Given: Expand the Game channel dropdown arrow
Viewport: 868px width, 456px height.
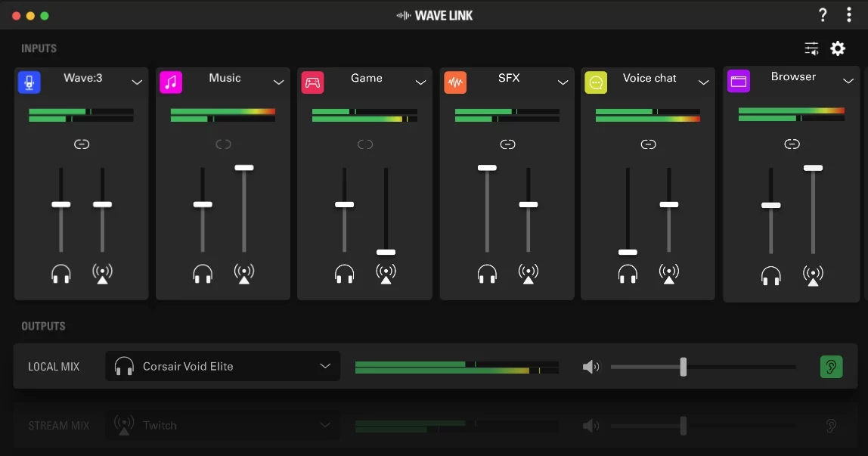Looking at the screenshot, I should 420,82.
